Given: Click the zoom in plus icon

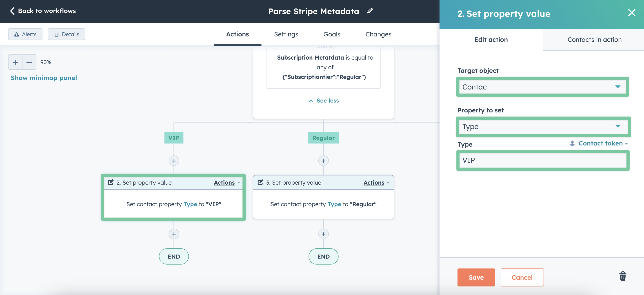Looking at the screenshot, I should [x=15, y=62].
